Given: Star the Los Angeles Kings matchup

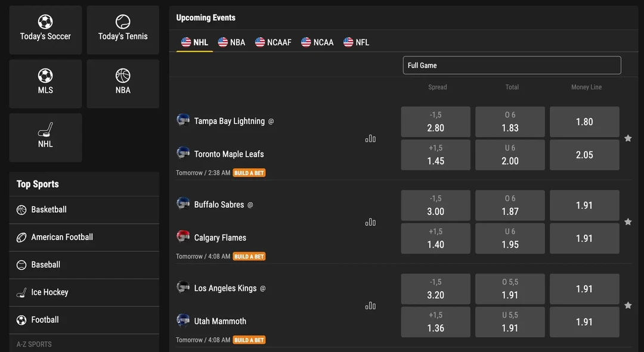Looking at the screenshot, I should coord(628,305).
